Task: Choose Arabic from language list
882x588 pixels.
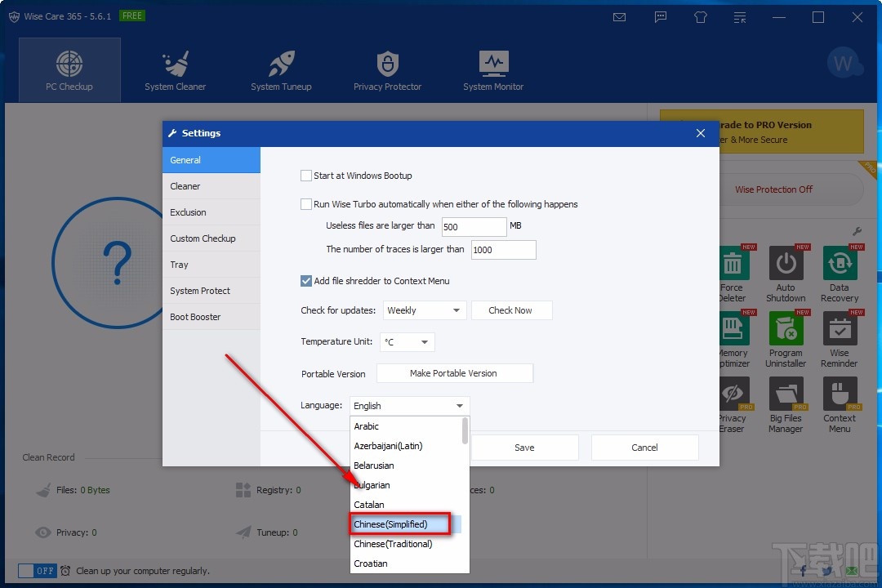Action: coord(406,426)
